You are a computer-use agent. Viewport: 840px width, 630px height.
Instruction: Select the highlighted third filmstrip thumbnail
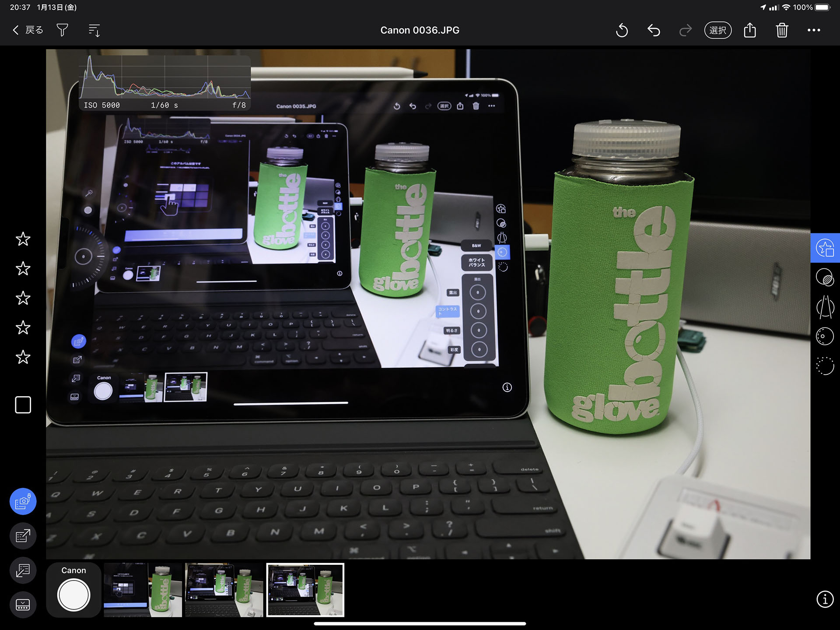305,590
